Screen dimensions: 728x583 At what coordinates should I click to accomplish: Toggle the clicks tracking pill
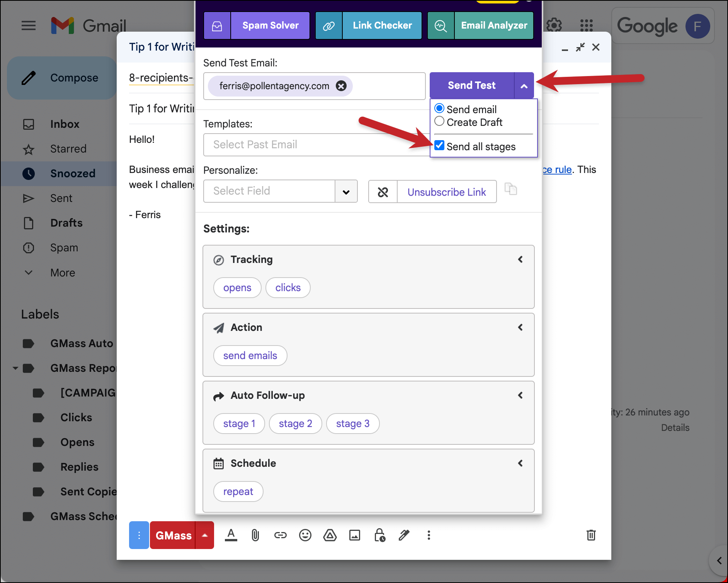288,288
